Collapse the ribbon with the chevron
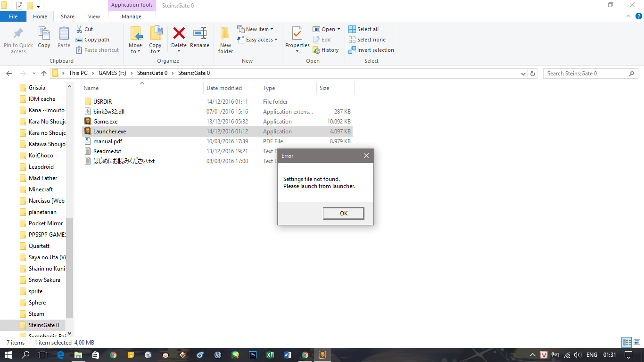 (628, 16)
